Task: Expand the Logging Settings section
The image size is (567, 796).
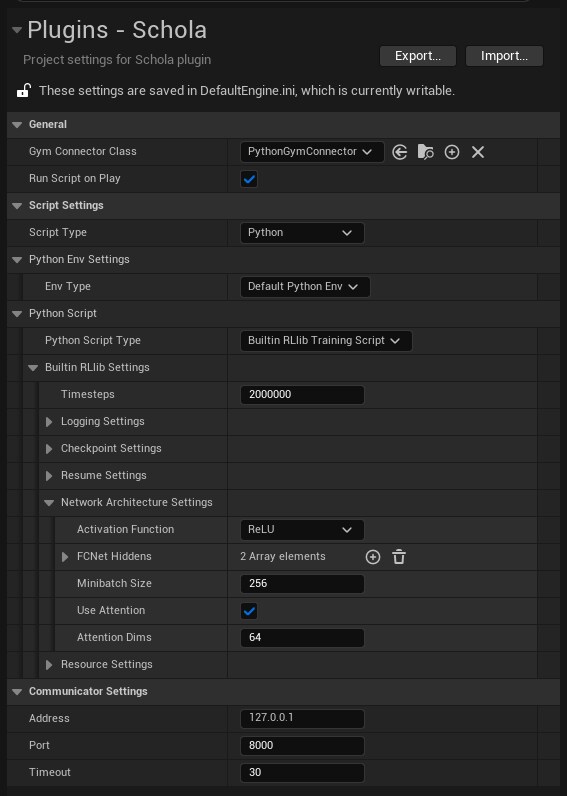Action: coord(49,422)
